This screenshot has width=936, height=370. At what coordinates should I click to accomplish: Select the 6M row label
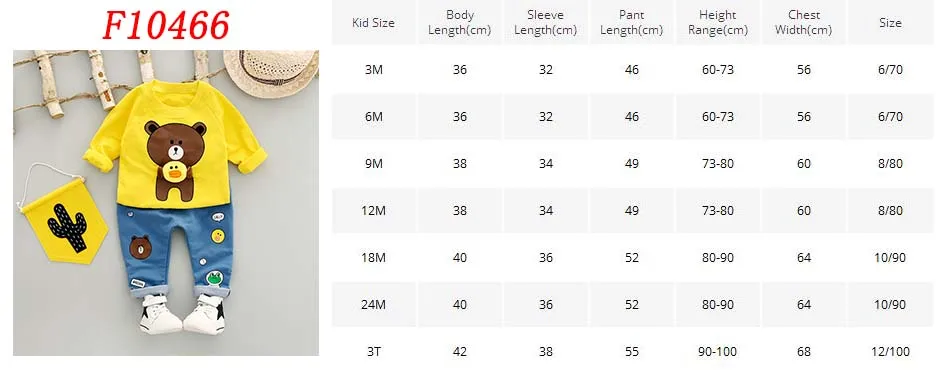tap(374, 116)
